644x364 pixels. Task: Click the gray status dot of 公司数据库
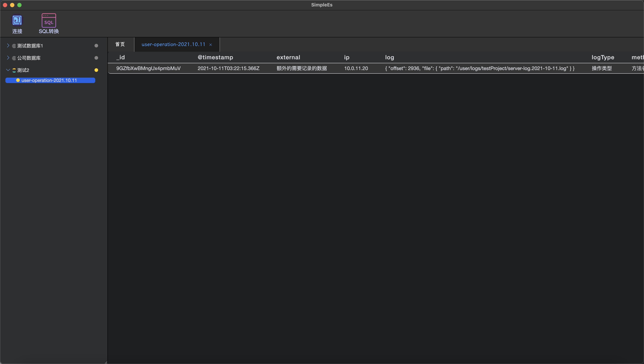coord(96,58)
